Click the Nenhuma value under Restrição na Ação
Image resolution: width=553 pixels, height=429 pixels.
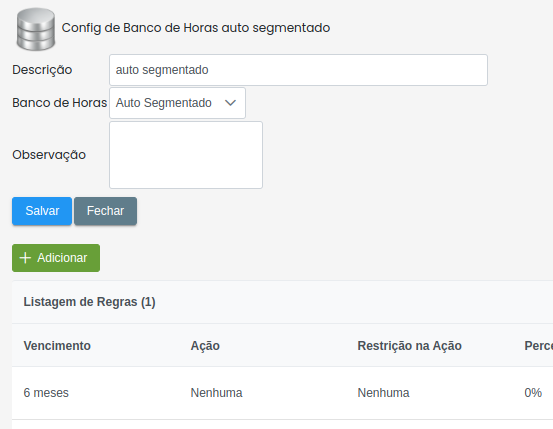[383, 393]
